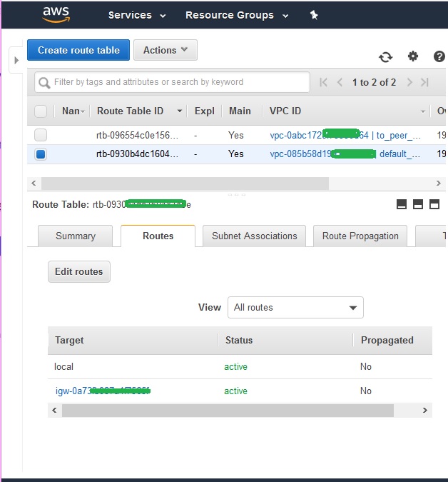Open the settings gear icon
This screenshot has width=448, height=482.
pos(413,56)
